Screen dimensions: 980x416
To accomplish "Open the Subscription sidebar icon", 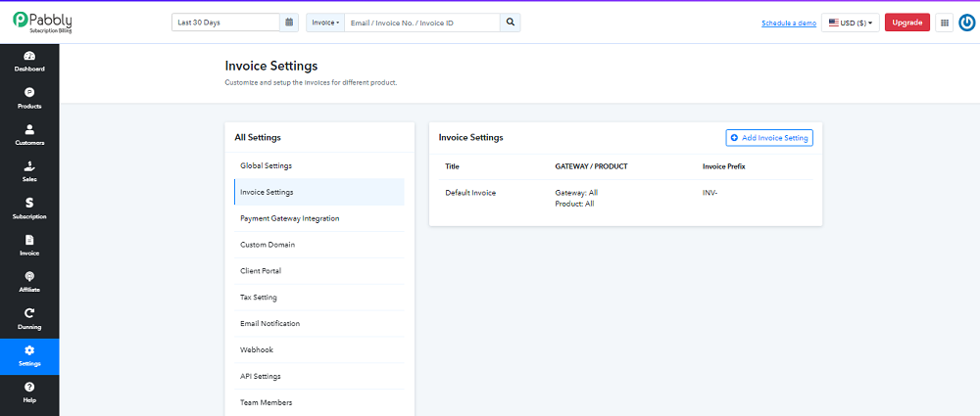I will coord(29,208).
